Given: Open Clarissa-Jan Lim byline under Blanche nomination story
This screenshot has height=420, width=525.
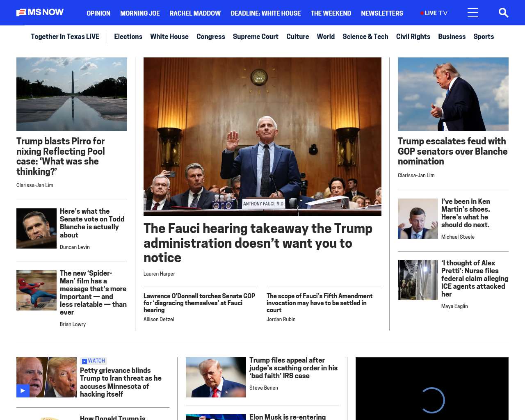Looking at the screenshot, I should (x=416, y=176).
